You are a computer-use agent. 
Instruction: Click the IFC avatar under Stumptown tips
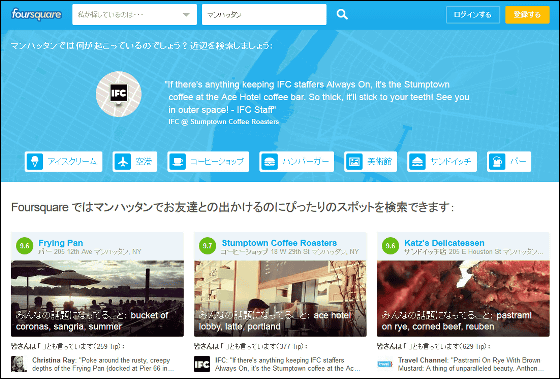pyautogui.click(x=202, y=364)
